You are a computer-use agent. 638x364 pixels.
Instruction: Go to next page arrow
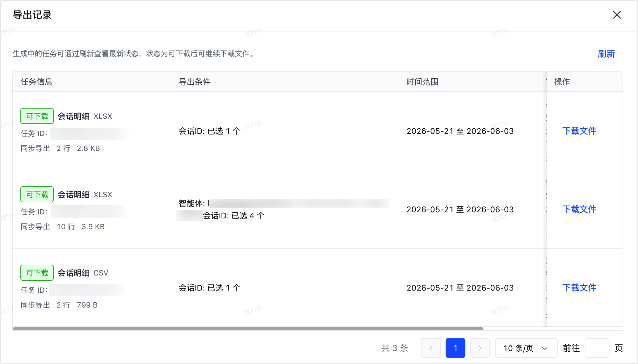point(480,348)
